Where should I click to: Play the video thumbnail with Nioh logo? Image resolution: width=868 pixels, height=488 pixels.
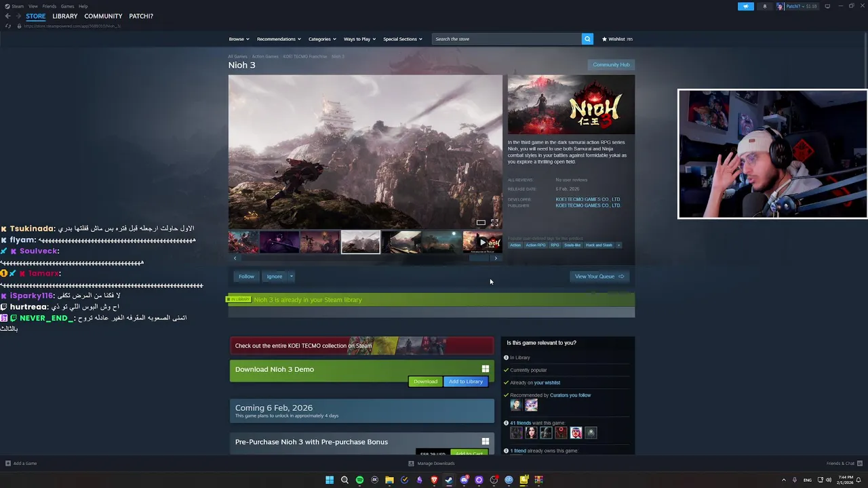[x=482, y=242]
